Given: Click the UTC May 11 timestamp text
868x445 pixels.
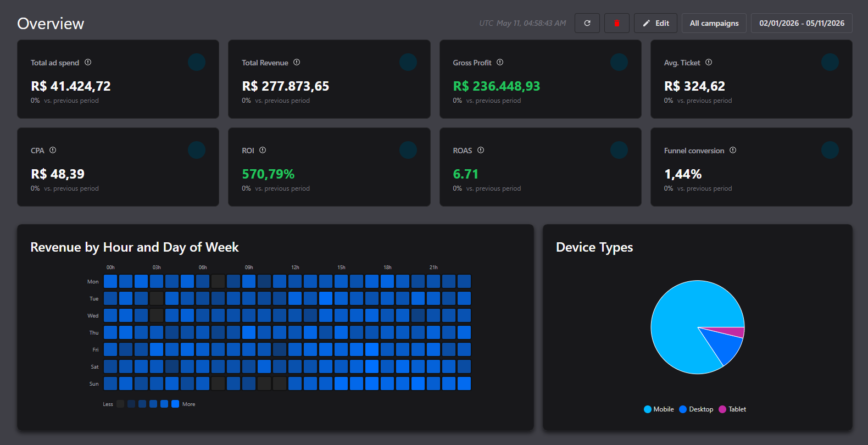Looking at the screenshot, I should 522,23.
